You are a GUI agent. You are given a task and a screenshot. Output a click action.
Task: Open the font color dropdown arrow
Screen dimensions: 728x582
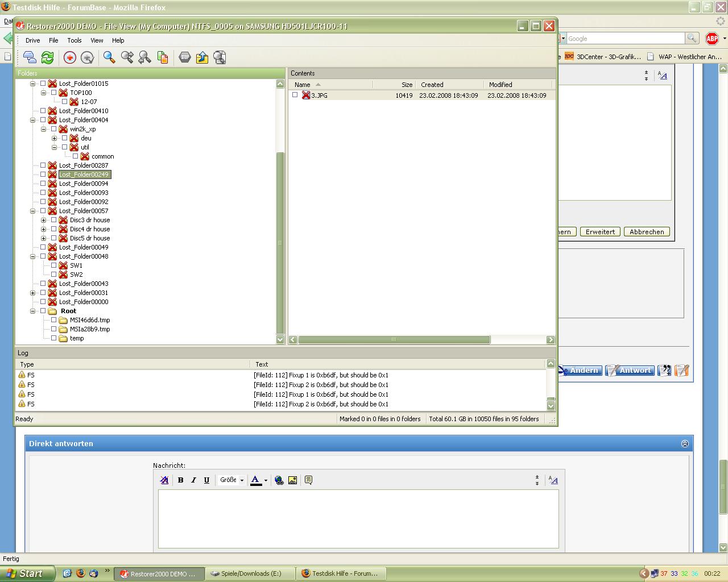click(x=266, y=480)
